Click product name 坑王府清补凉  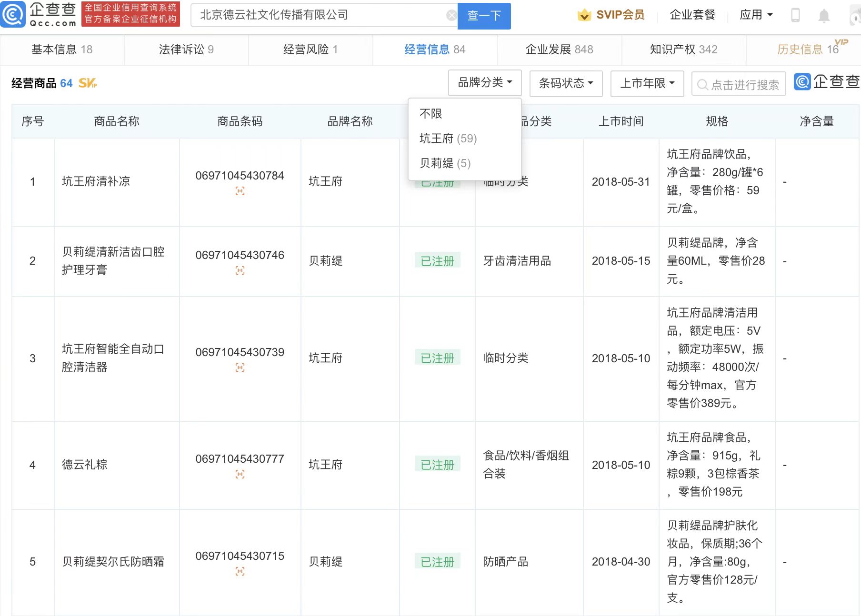[96, 181]
